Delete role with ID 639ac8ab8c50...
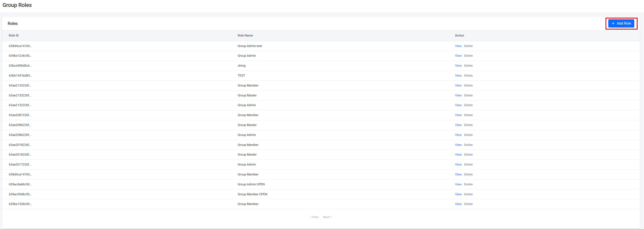 coord(468,184)
